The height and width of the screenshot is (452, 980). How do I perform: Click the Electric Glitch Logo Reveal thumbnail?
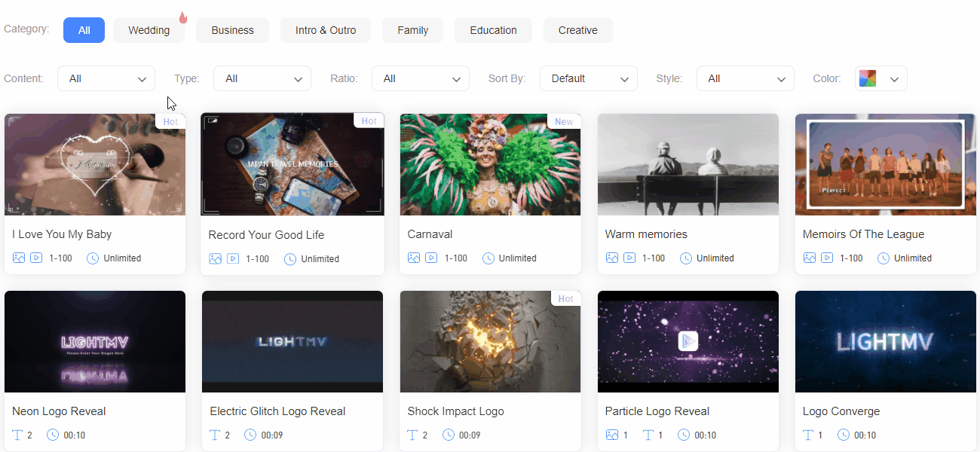pyautogui.click(x=292, y=341)
